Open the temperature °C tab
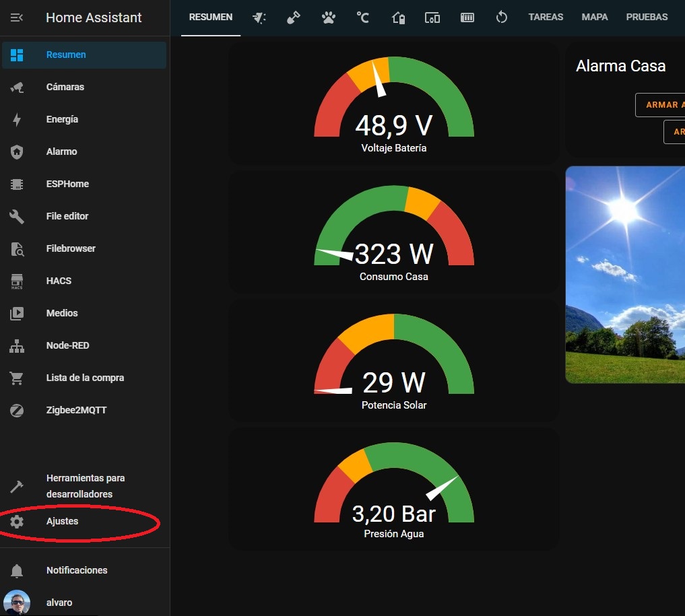685x616 pixels. (363, 18)
